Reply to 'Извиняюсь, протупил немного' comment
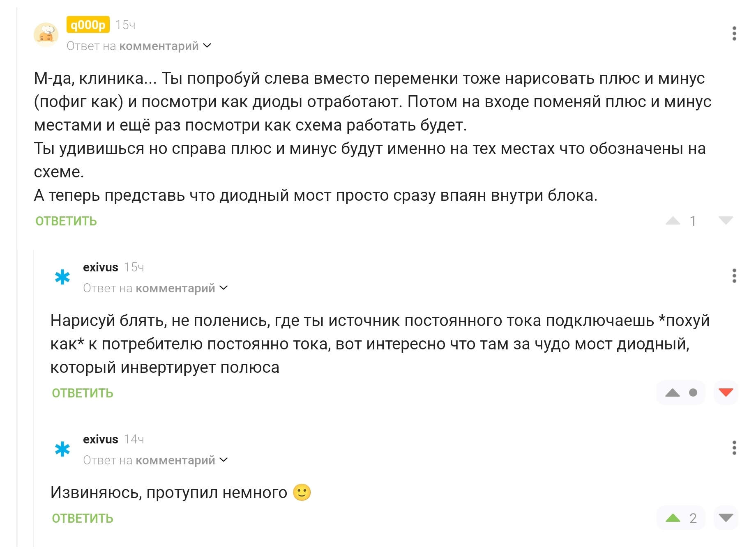Image resolution: width=756 pixels, height=551 pixels. (x=83, y=519)
